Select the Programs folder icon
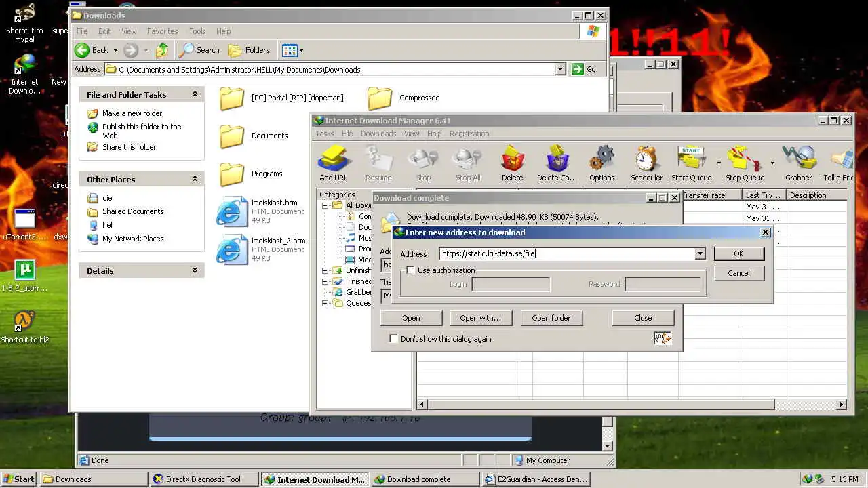 (232, 174)
